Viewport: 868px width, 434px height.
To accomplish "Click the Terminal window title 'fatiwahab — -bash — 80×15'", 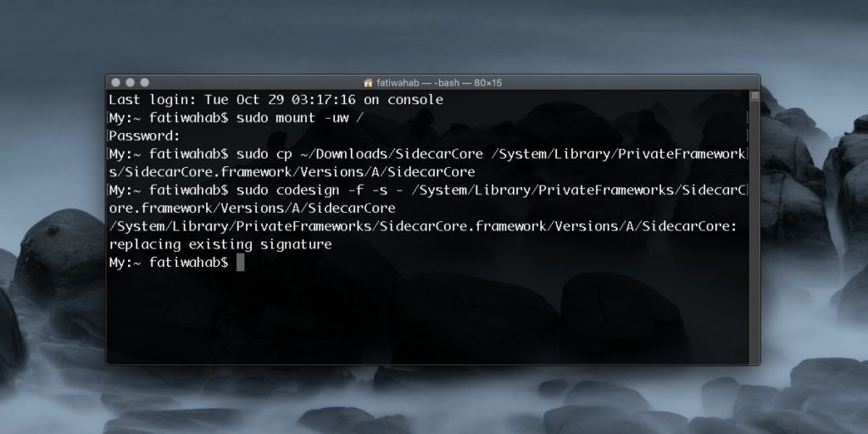I will pos(439,82).
